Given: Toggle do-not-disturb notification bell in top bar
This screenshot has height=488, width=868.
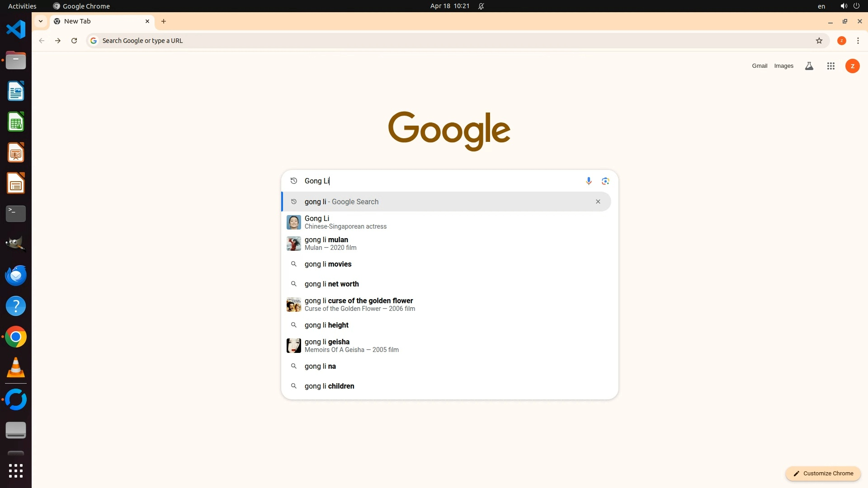Looking at the screenshot, I should click(x=481, y=6).
